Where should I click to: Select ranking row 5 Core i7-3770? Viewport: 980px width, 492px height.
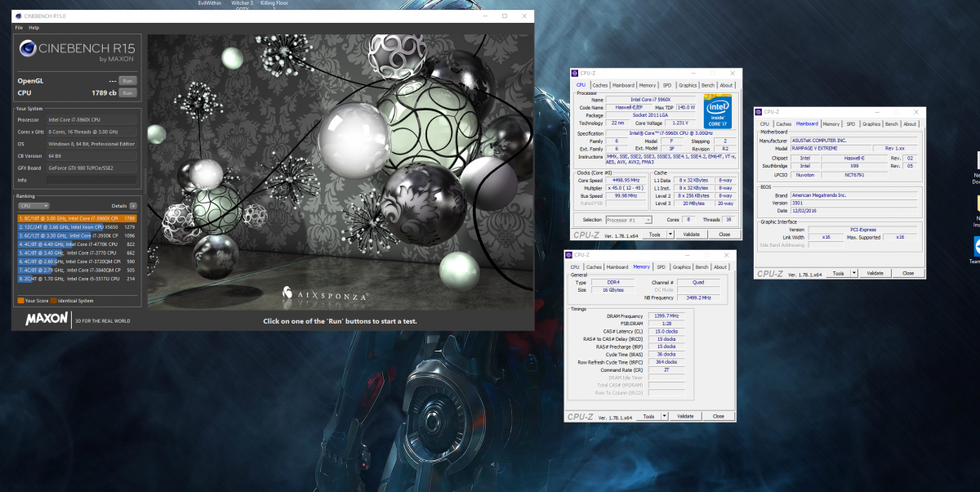[x=77, y=253]
